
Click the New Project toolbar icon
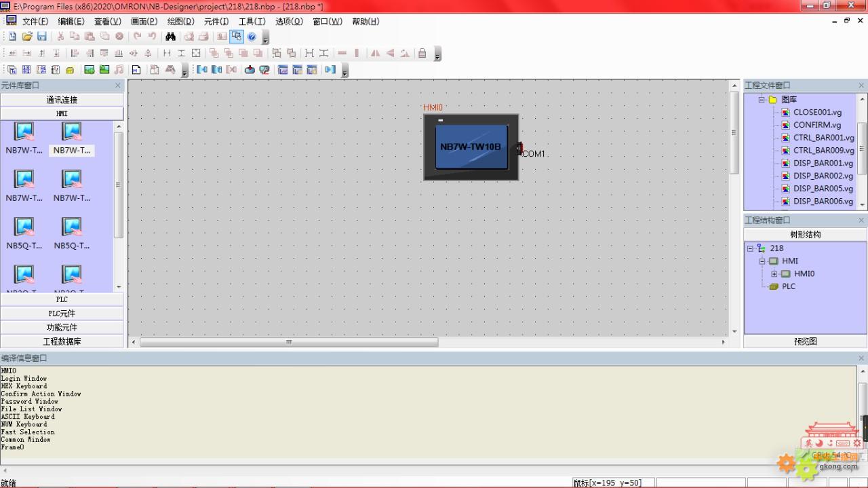(x=12, y=37)
